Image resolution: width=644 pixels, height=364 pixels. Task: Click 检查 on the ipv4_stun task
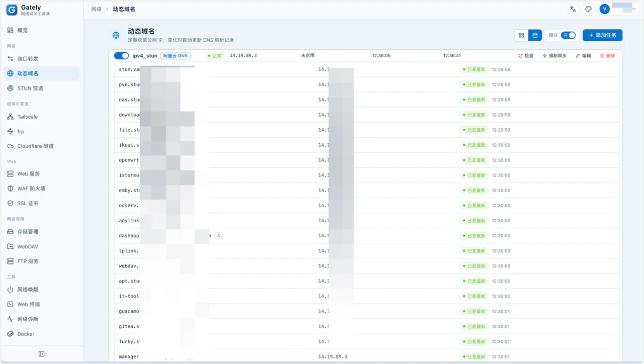click(x=526, y=56)
